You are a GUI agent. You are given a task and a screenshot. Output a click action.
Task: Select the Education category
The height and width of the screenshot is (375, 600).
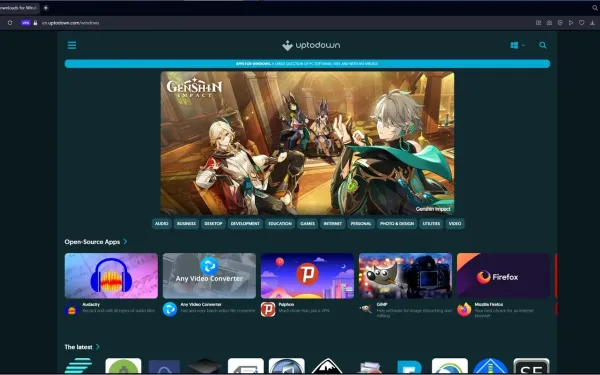pyautogui.click(x=280, y=223)
